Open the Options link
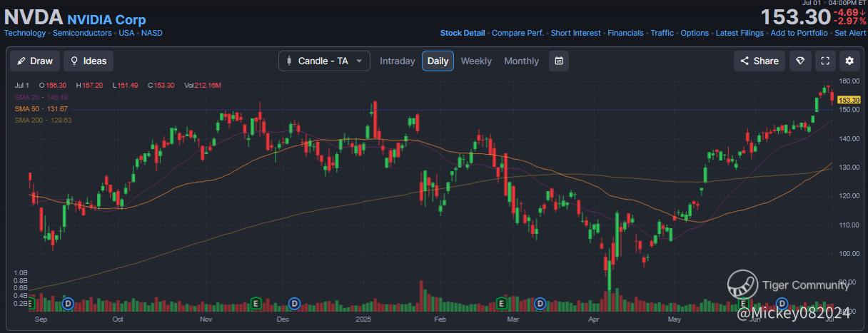The width and height of the screenshot is (868, 333). 695,33
